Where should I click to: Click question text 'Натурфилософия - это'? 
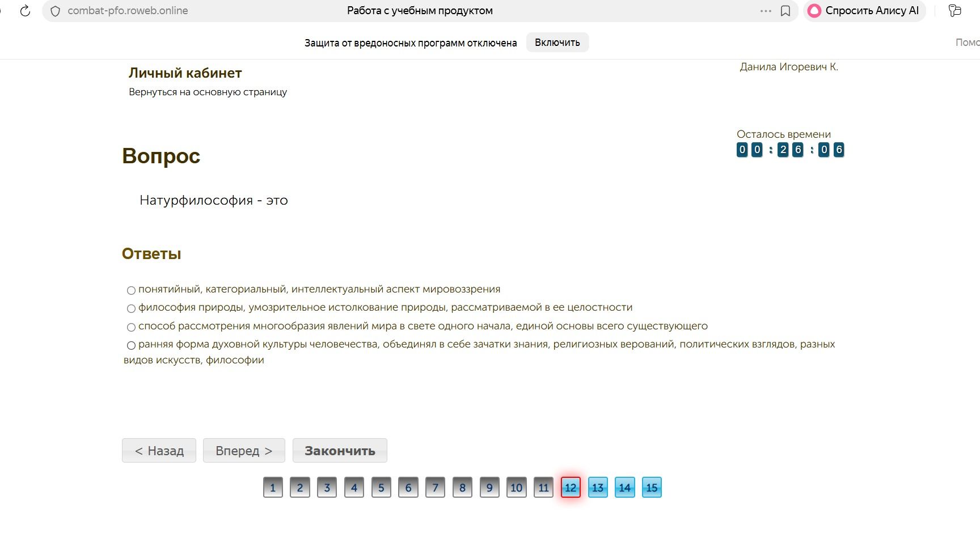[x=214, y=200]
